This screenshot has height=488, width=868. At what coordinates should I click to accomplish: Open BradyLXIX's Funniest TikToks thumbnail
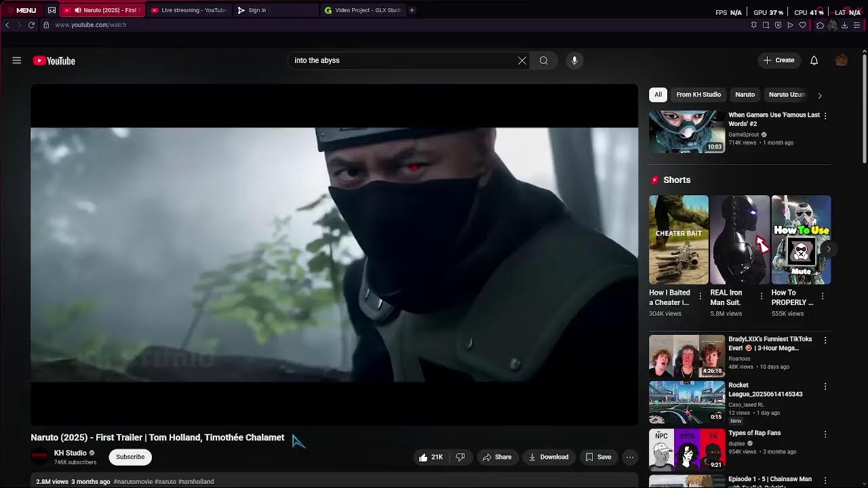point(687,356)
